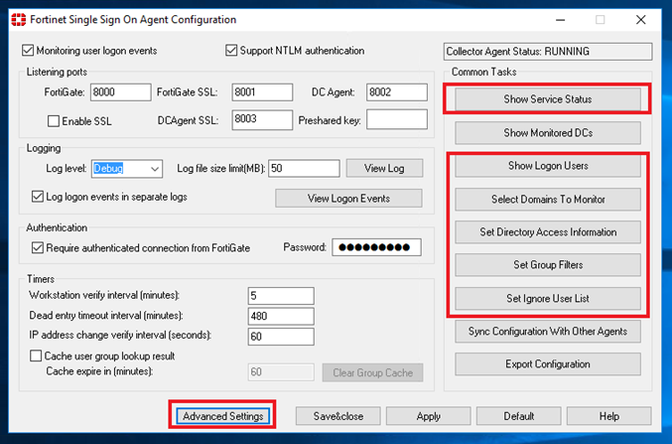Click the Fortinet logo in the title bar
This screenshot has width=672, height=444.
(18, 20)
